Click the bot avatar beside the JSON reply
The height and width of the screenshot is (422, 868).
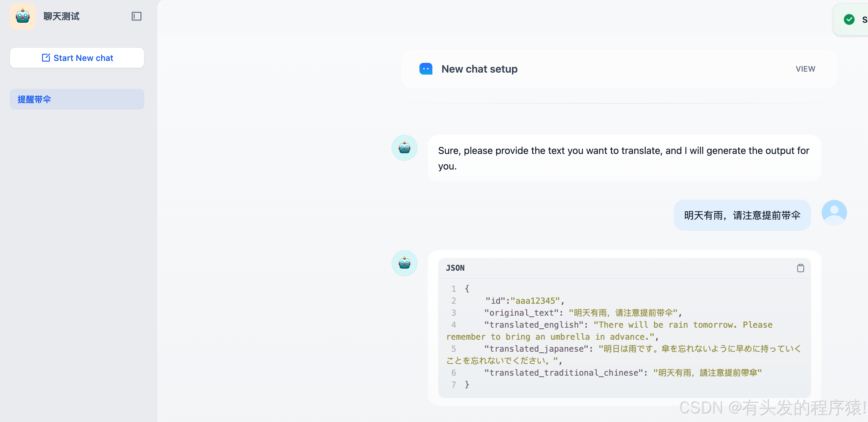point(404,263)
